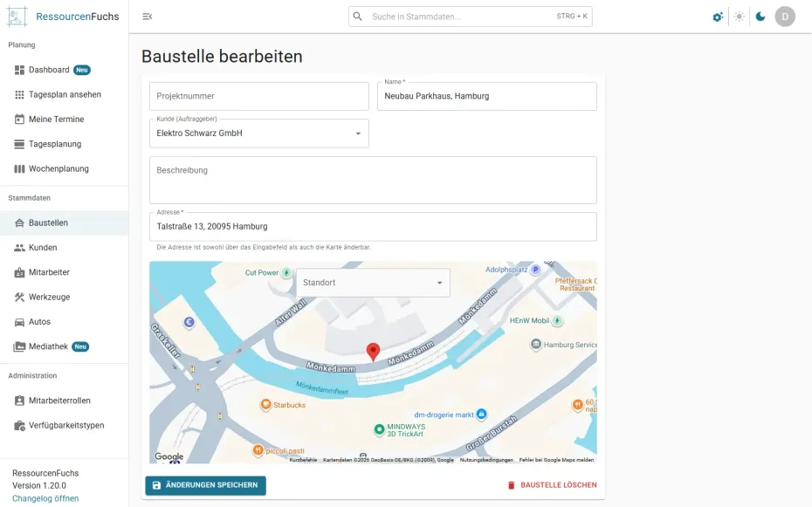
Task: Go to Tagesplan ansehen
Action: [x=65, y=94]
